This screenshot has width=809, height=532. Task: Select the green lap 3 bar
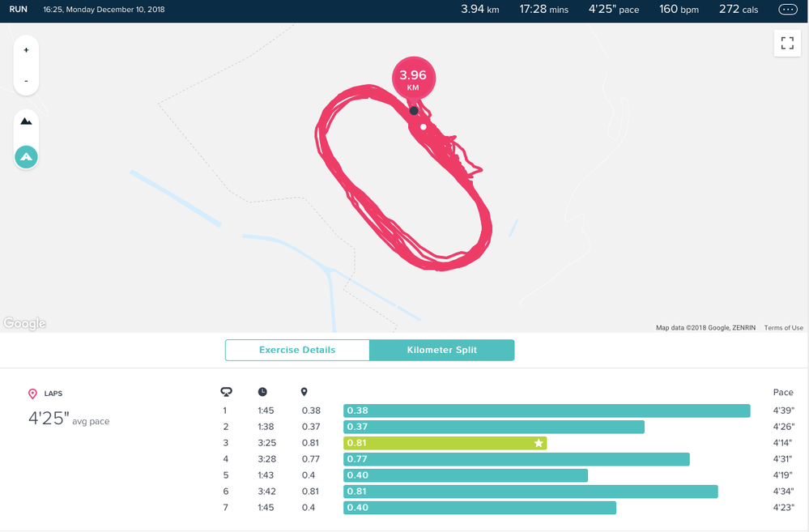click(444, 443)
